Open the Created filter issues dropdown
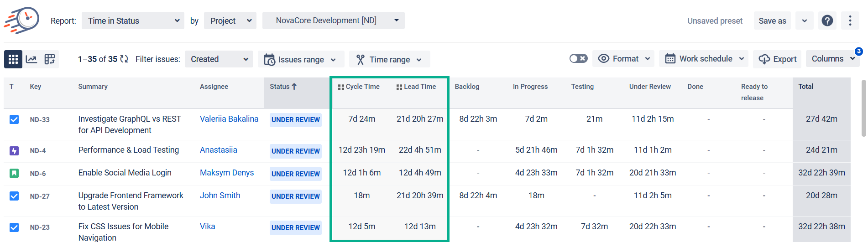Image resolution: width=868 pixels, height=242 pixels. click(219, 59)
